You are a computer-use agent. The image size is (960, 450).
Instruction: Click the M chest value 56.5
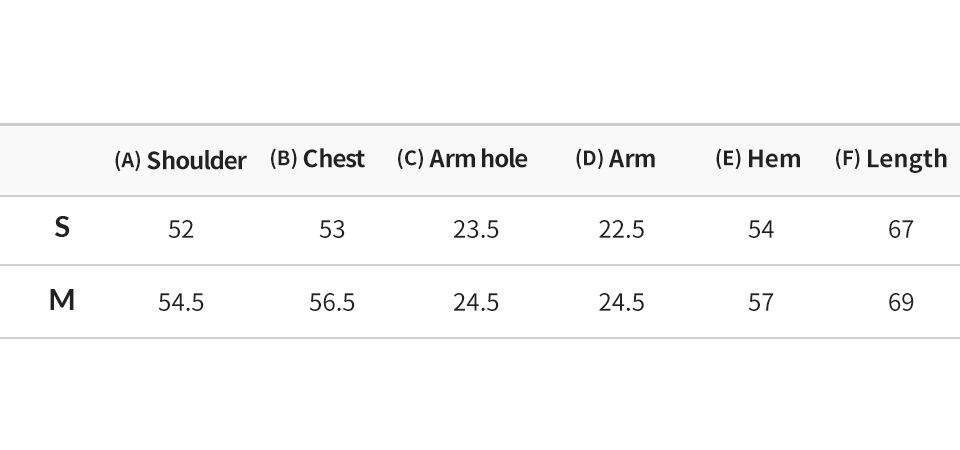pyautogui.click(x=332, y=302)
